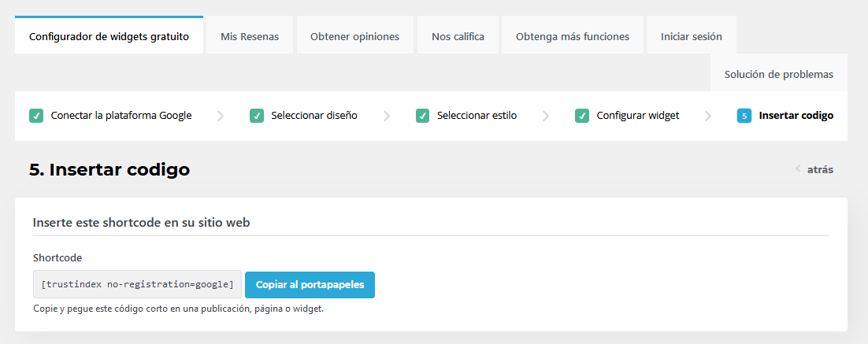Image resolution: width=868 pixels, height=344 pixels.
Task: Go to the Obtenga más funciones tab
Action: click(573, 36)
